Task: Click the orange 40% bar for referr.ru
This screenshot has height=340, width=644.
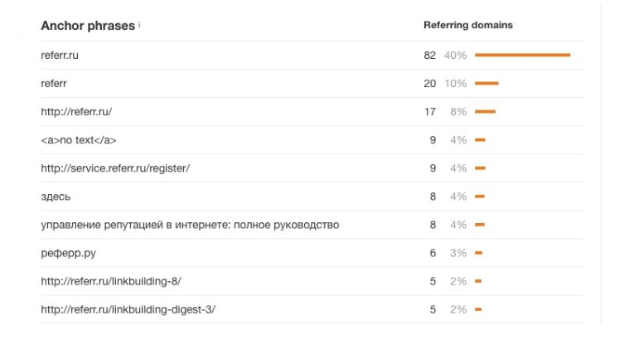Action: tap(522, 56)
